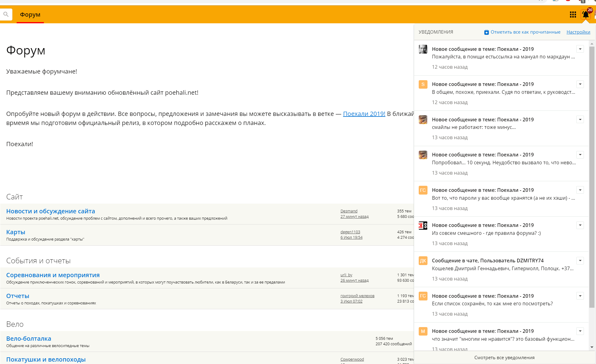Expand options for 'что значит многим не нравится'
The height and width of the screenshot is (364, 596).
click(580, 331)
